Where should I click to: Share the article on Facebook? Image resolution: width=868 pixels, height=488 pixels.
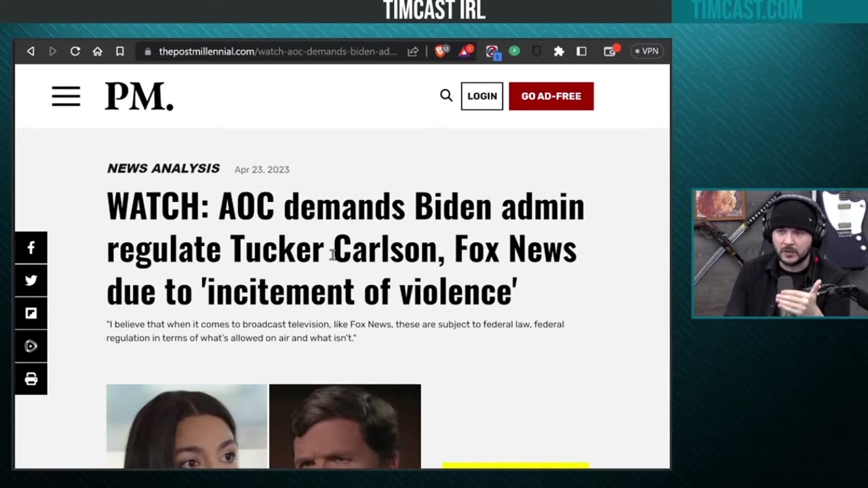(x=31, y=248)
